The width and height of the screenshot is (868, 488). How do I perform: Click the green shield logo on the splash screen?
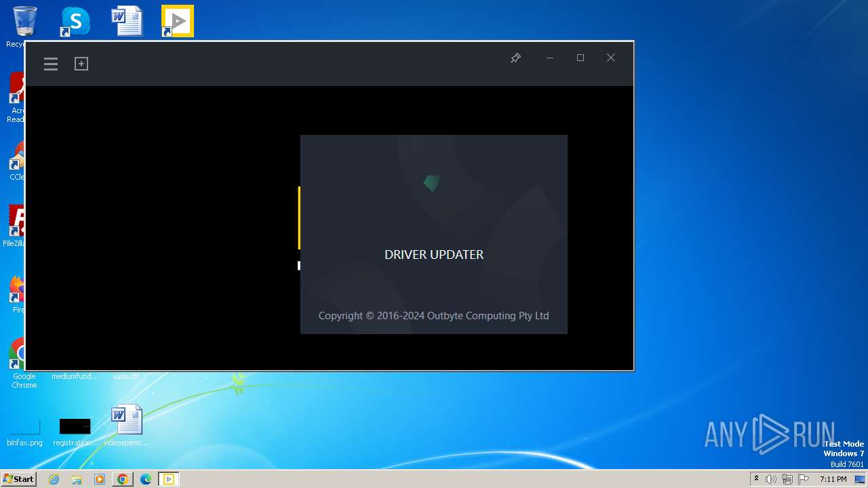(x=431, y=183)
